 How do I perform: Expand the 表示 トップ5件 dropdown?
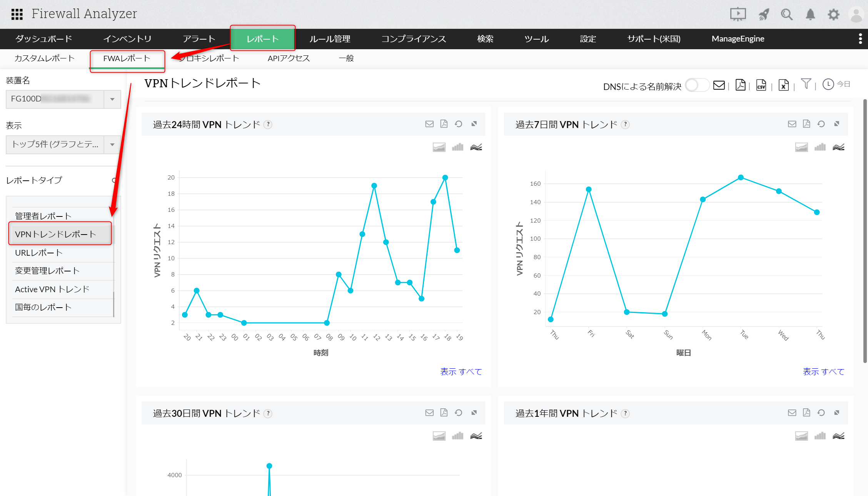click(112, 145)
